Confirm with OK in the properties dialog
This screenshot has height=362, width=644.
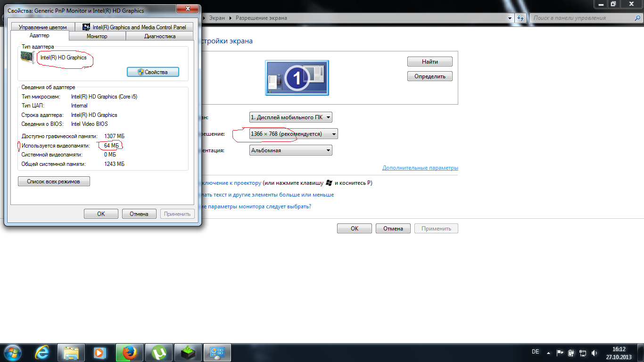tap(101, 214)
